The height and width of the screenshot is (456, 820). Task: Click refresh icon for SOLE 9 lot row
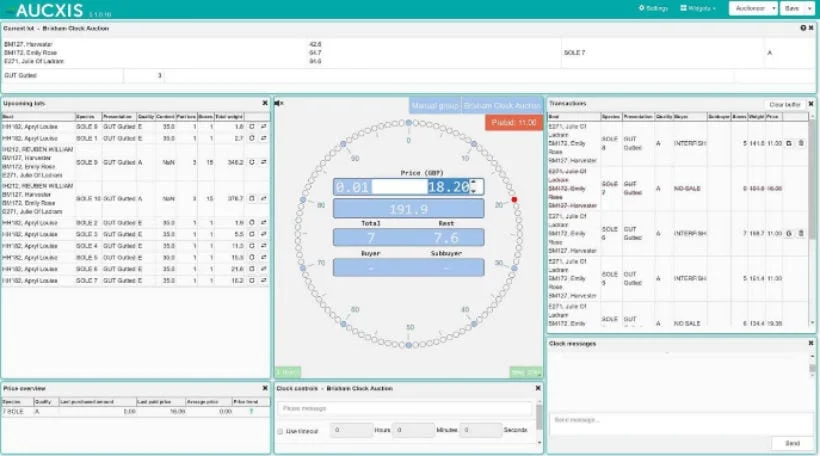point(252,161)
